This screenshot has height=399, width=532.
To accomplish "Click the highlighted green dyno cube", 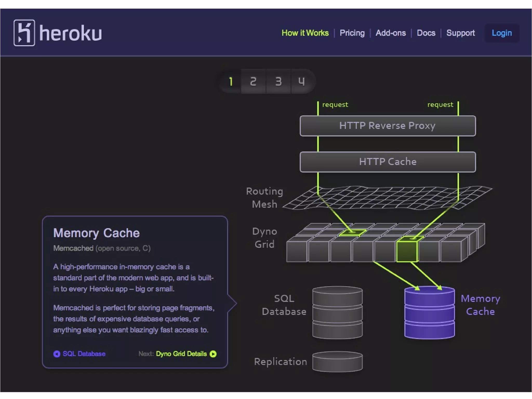I will pos(407,251).
